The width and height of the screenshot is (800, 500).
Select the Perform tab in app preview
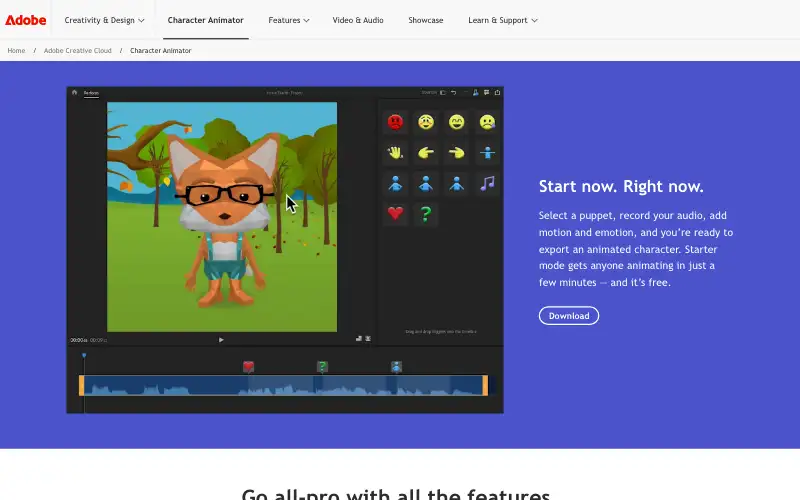[91, 93]
